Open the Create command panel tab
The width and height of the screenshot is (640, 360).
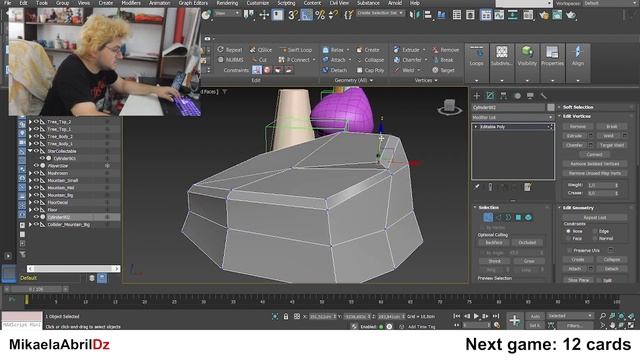pyautogui.click(x=477, y=96)
